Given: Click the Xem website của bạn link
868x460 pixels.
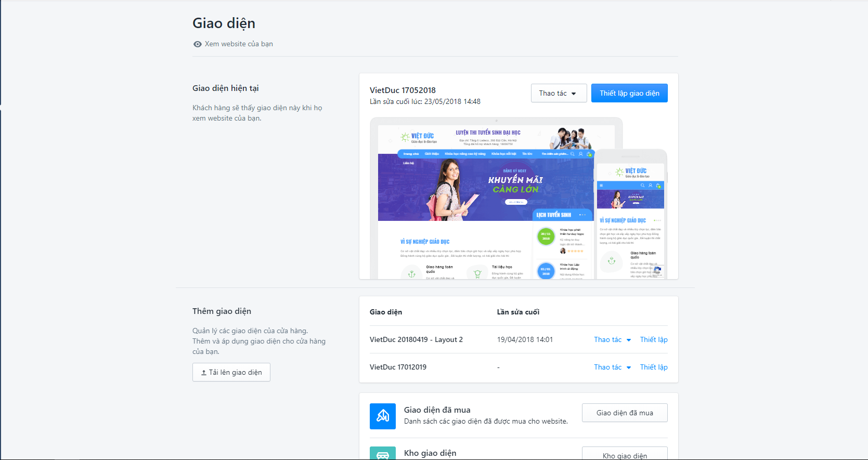Looking at the screenshot, I should (x=239, y=44).
